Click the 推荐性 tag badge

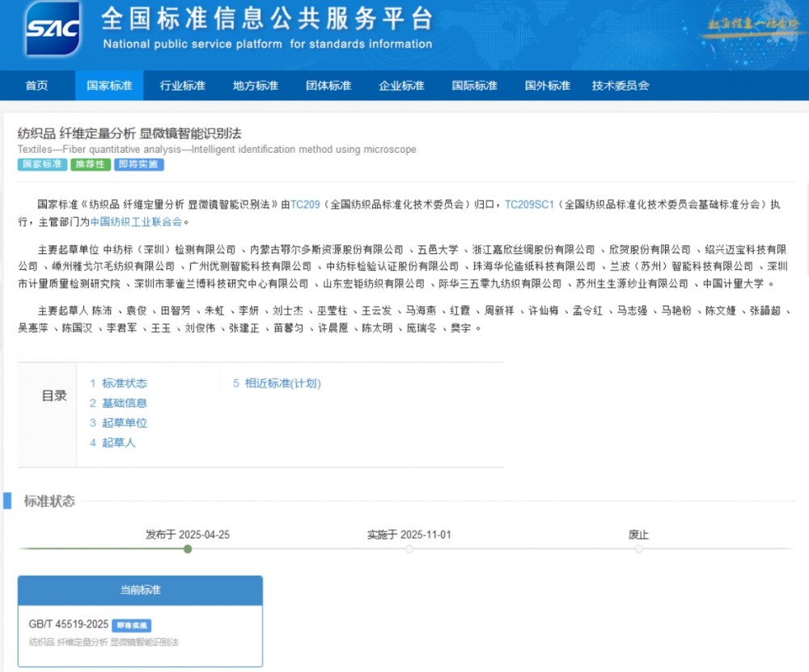[x=91, y=164]
